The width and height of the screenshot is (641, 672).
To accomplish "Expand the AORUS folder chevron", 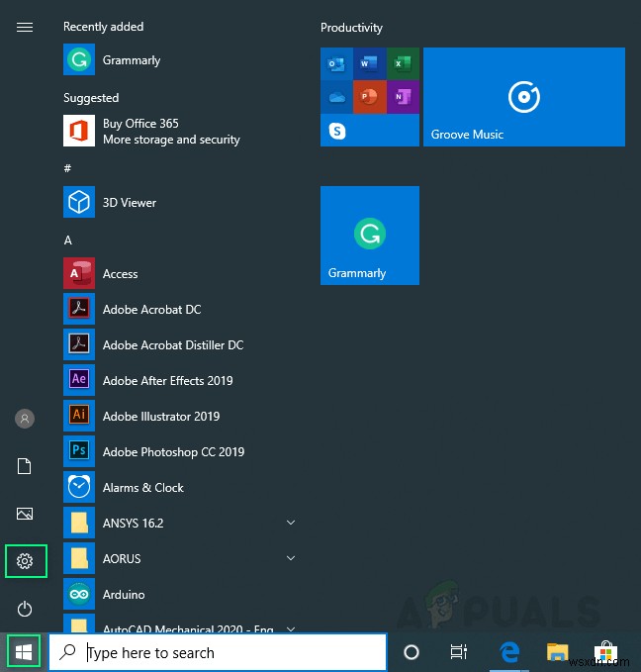I will point(291,558).
